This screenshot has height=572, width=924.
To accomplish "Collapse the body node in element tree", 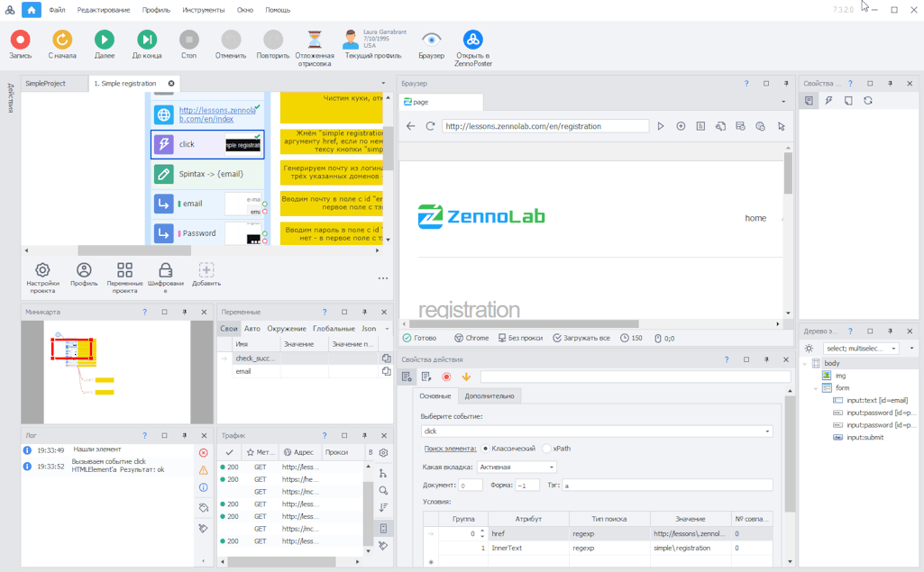I will pyautogui.click(x=805, y=364).
